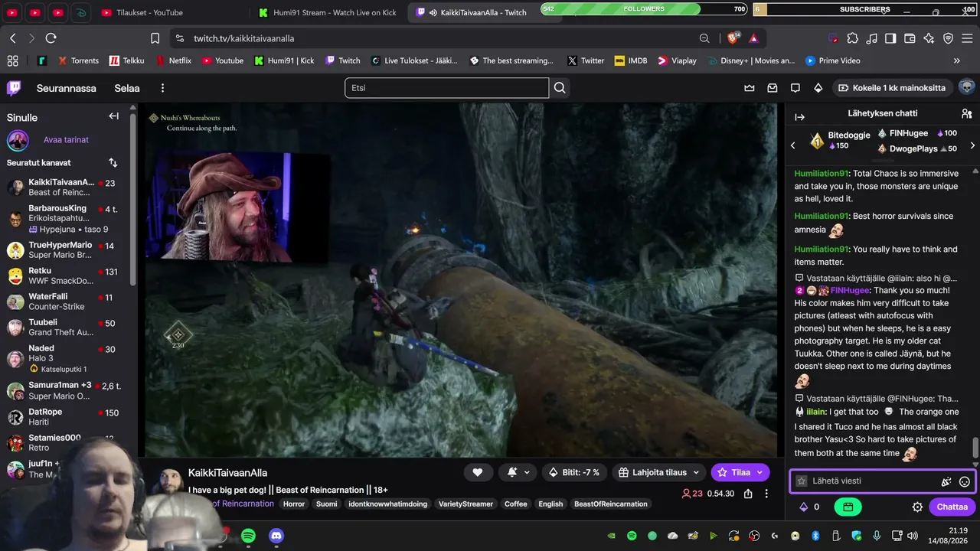Open the Twitch home logo
This screenshot has width=980, height=551.
14,88
